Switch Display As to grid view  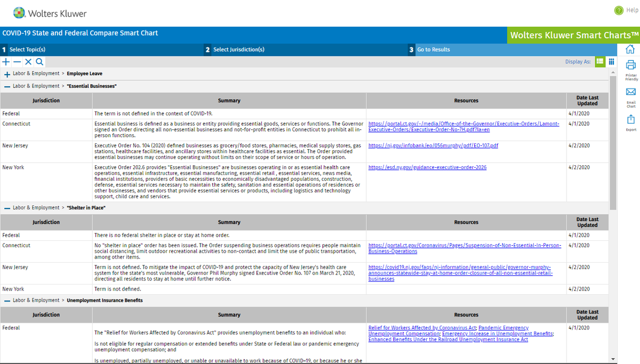[611, 61]
